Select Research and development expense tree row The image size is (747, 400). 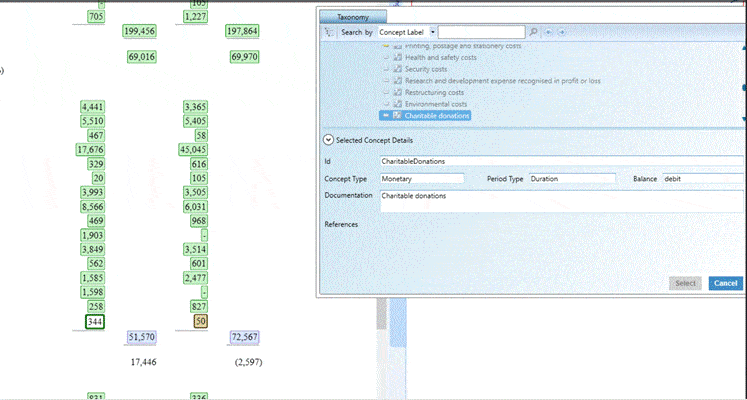point(503,80)
